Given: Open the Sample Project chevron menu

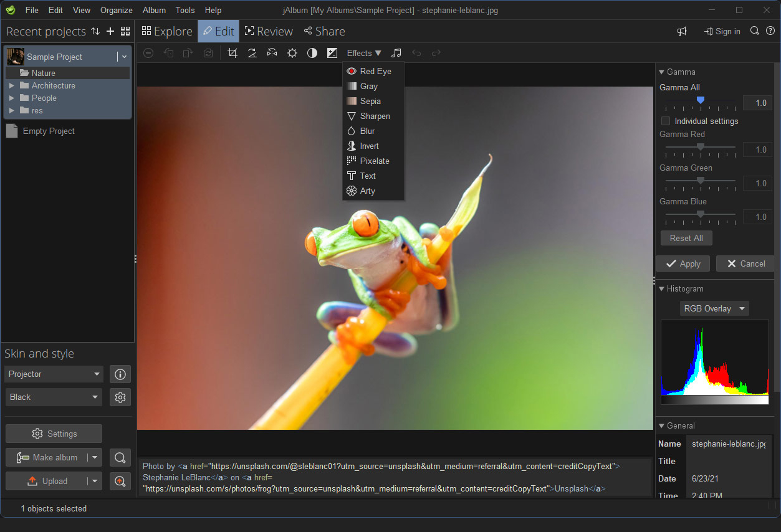Looking at the screenshot, I should [124, 57].
